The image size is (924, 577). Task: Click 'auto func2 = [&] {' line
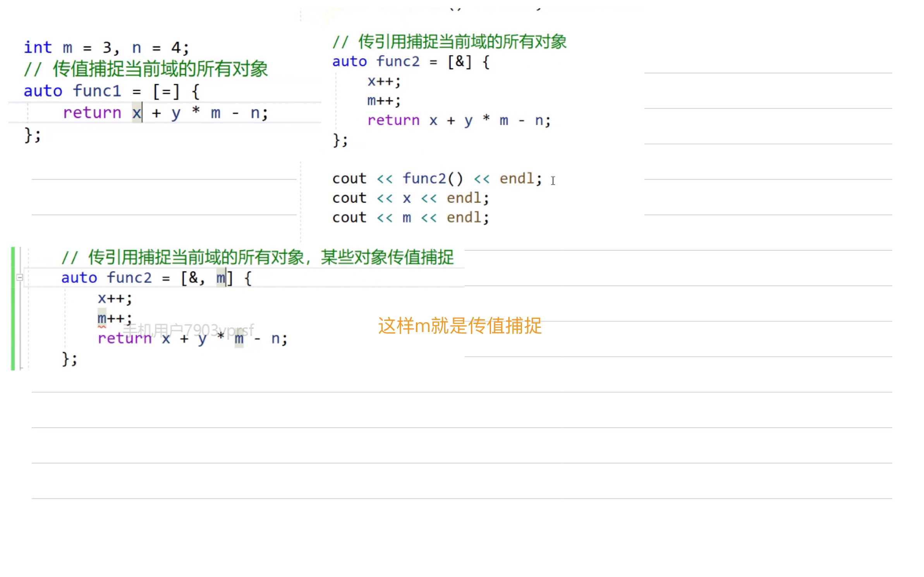(x=410, y=62)
